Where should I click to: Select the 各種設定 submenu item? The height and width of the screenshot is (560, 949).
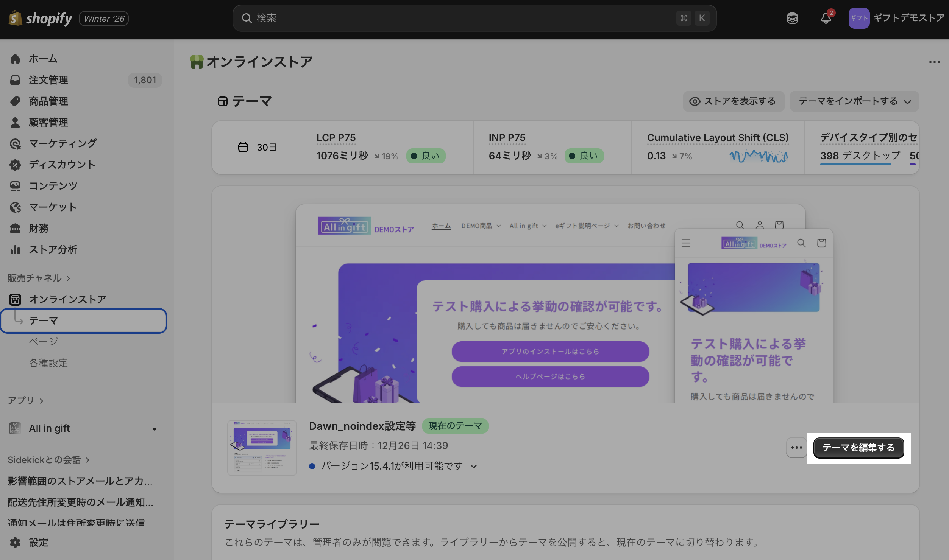[48, 363]
